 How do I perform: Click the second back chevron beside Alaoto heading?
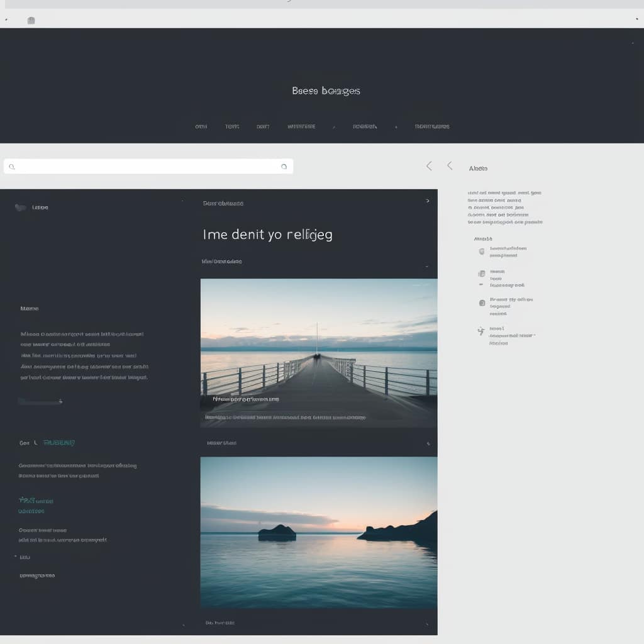tap(450, 166)
